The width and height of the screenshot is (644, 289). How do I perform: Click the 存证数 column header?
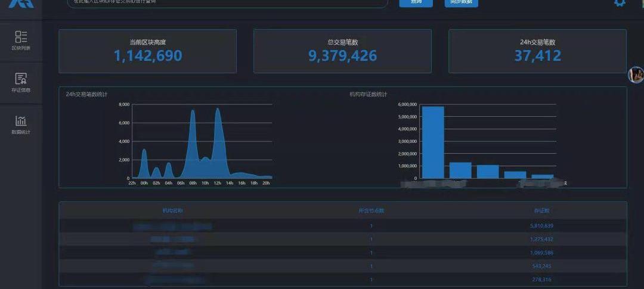tap(541, 210)
